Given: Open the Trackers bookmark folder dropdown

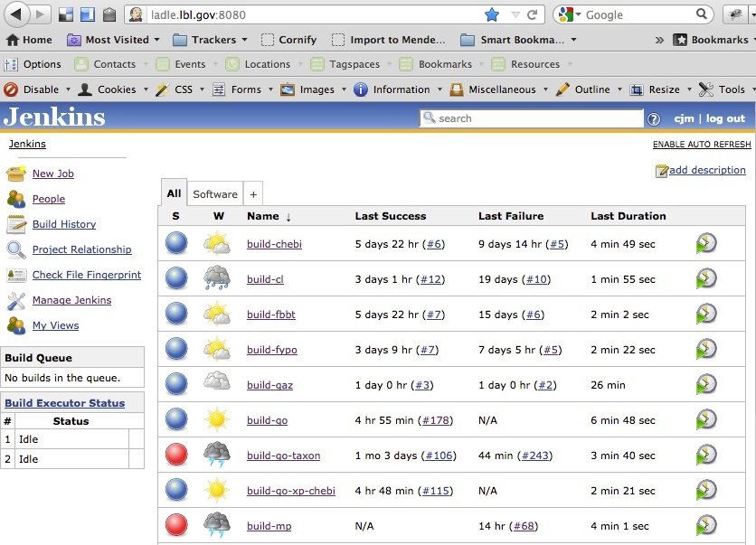Looking at the screenshot, I should pyautogui.click(x=210, y=40).
